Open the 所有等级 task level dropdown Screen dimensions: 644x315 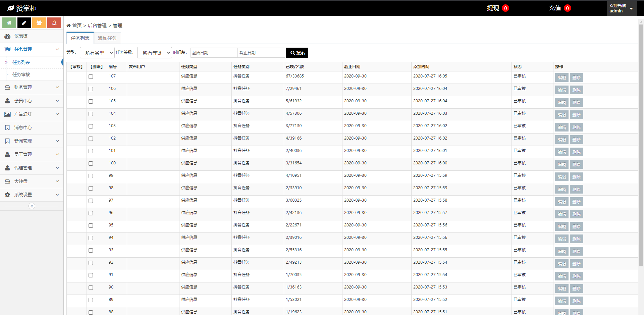tap(155, 53)
